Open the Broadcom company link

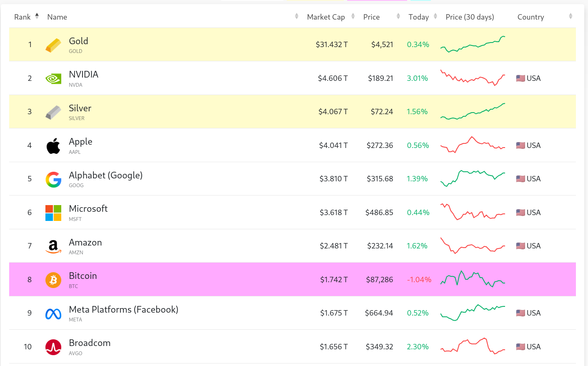click(90, 343)
